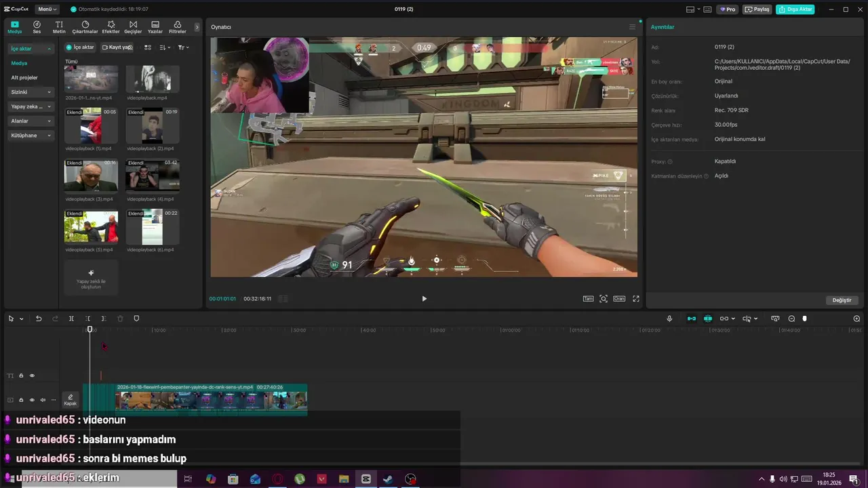
Task: Click the Tam quality button in player
Action: click(588, 299)
